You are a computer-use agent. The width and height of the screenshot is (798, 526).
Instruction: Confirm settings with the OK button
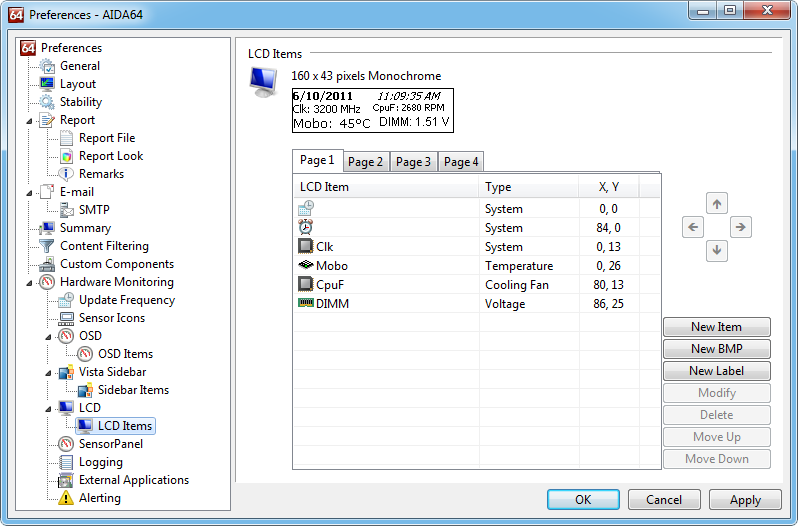[x=583, y=500]
